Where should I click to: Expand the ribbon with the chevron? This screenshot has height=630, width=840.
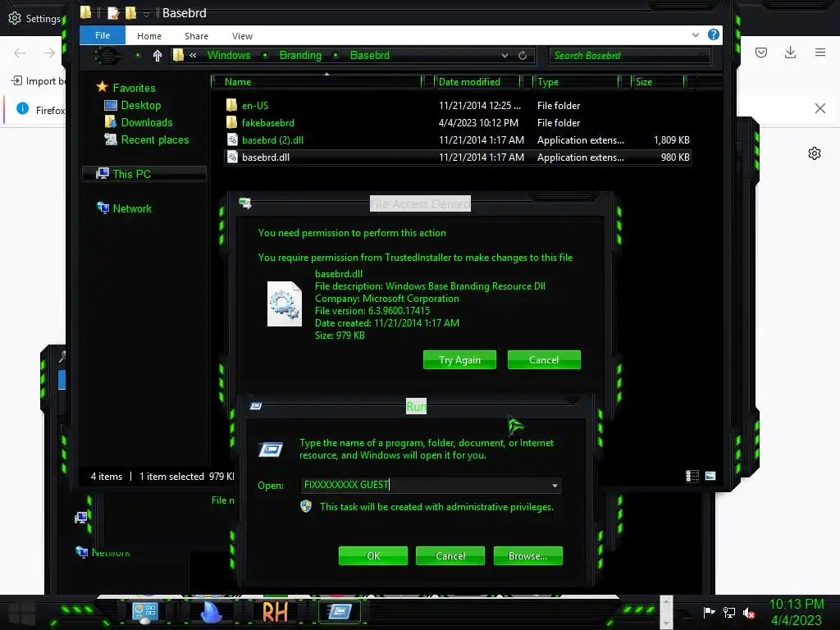[696, 34]
